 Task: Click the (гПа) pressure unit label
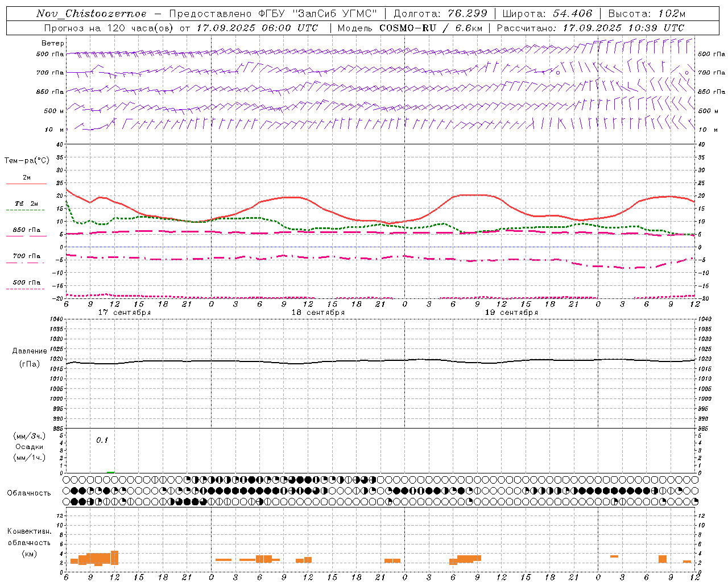pos(29,364)
